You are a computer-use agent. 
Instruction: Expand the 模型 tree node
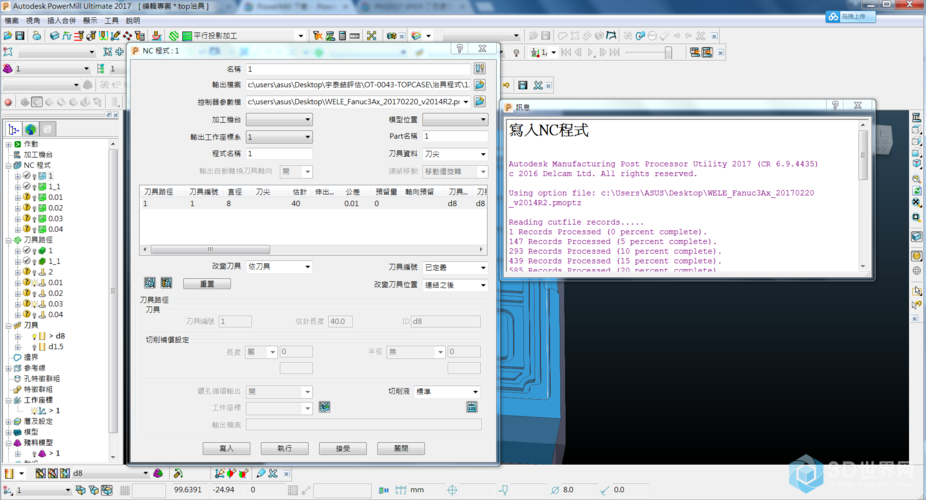[x=8, y=432]
